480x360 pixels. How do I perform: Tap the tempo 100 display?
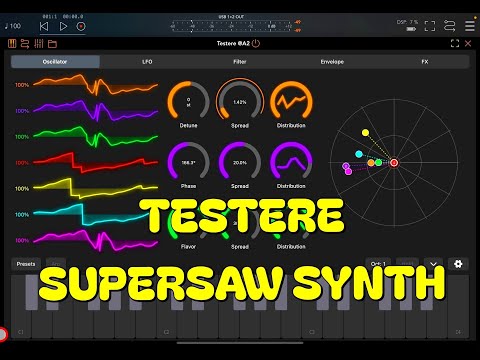pos(13,26)
